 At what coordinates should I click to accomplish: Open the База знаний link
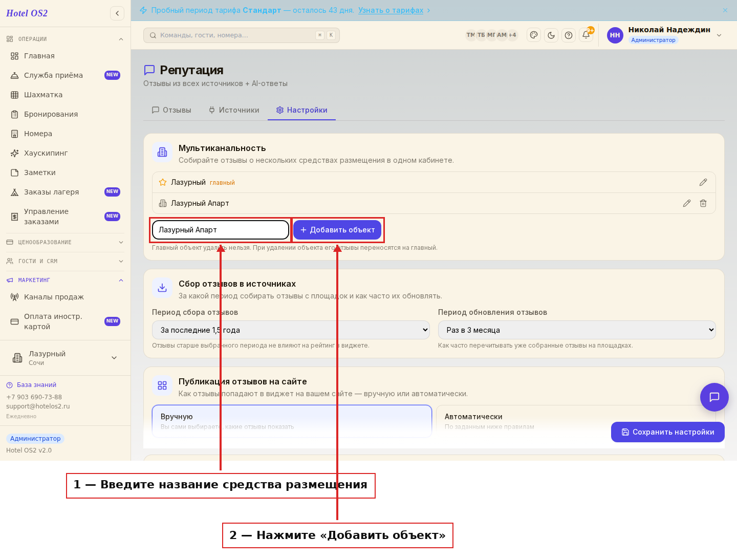31,385
